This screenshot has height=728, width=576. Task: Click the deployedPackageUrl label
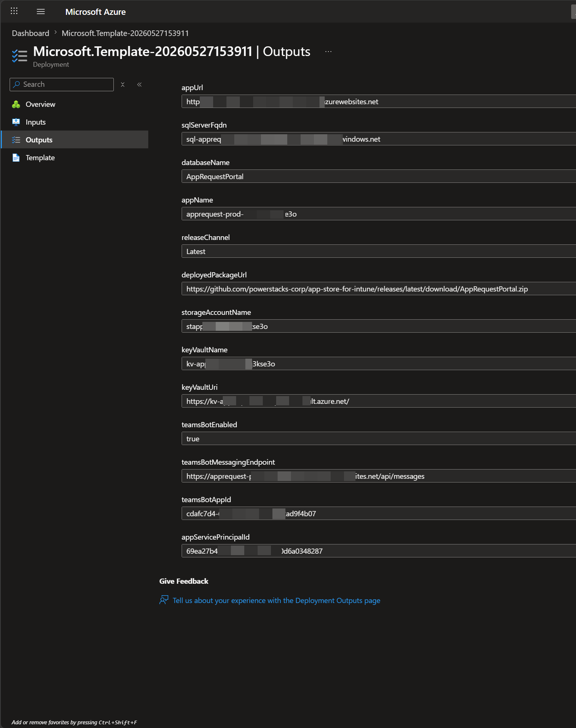point(214,275)
